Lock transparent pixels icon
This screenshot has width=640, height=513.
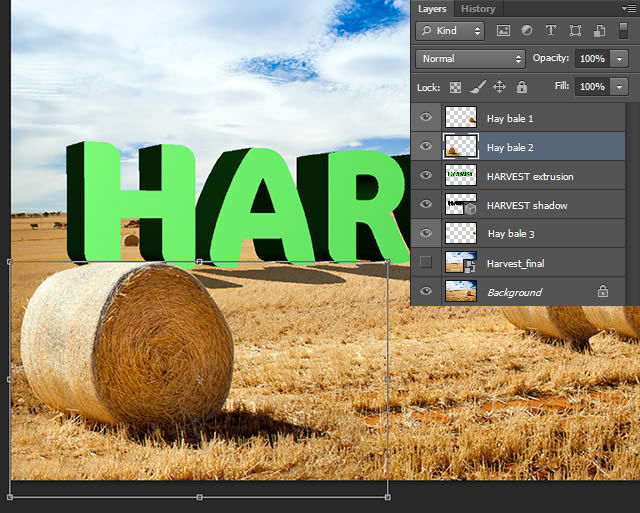coord(455,87)
